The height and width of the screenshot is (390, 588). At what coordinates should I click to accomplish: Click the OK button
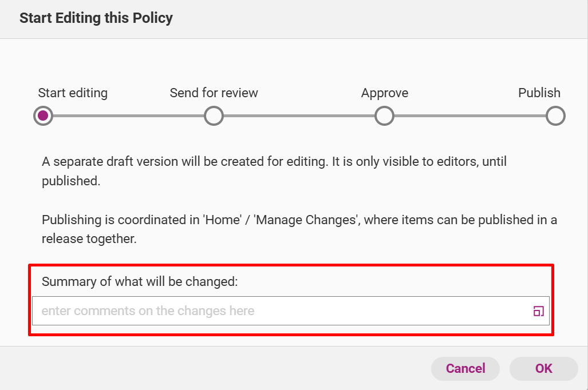[x=543, y=369]
